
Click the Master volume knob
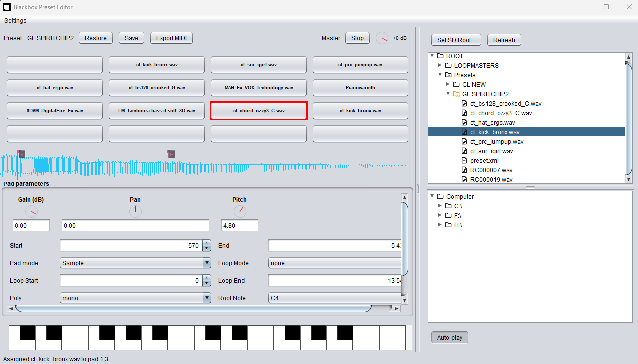(x=382, y=38)
